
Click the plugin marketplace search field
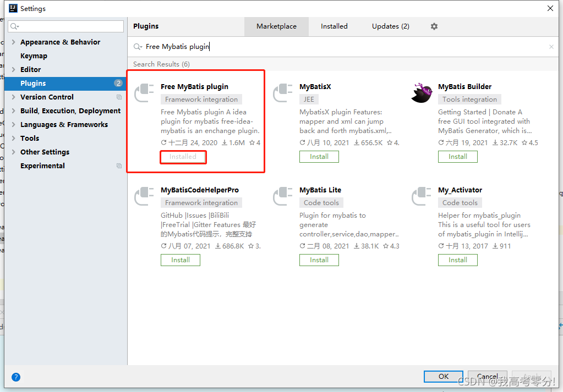[x=343, y=47]
